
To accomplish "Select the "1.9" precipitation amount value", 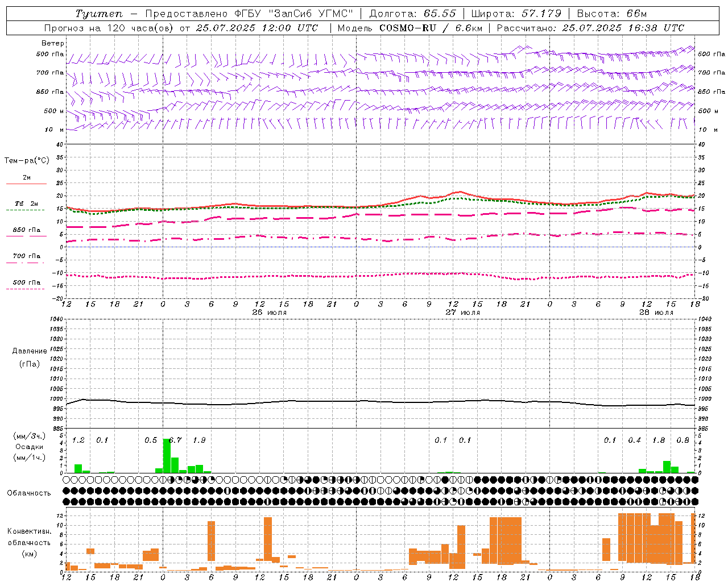I will pos(199,440).
